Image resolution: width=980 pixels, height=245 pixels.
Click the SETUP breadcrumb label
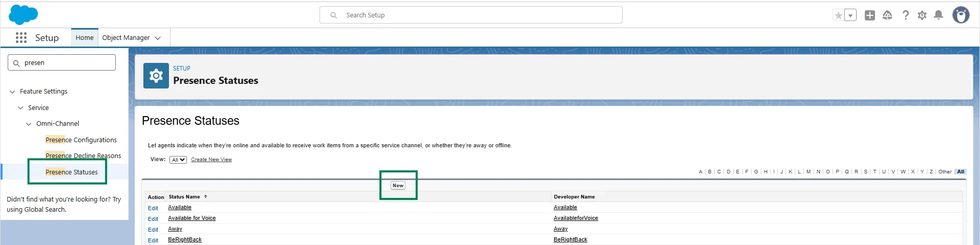tap(181, 69)
